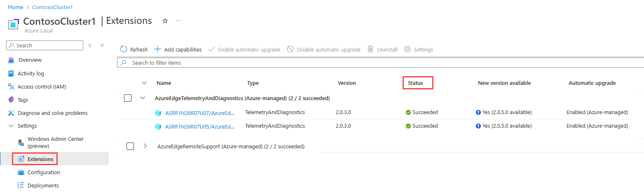The image size is (644, 194).
Task: Sort by the Version column header
Action: [347, 83]
